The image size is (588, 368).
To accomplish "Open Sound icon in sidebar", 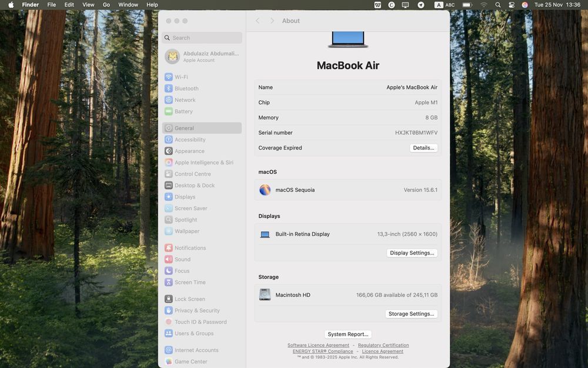I will click(169, 259).
